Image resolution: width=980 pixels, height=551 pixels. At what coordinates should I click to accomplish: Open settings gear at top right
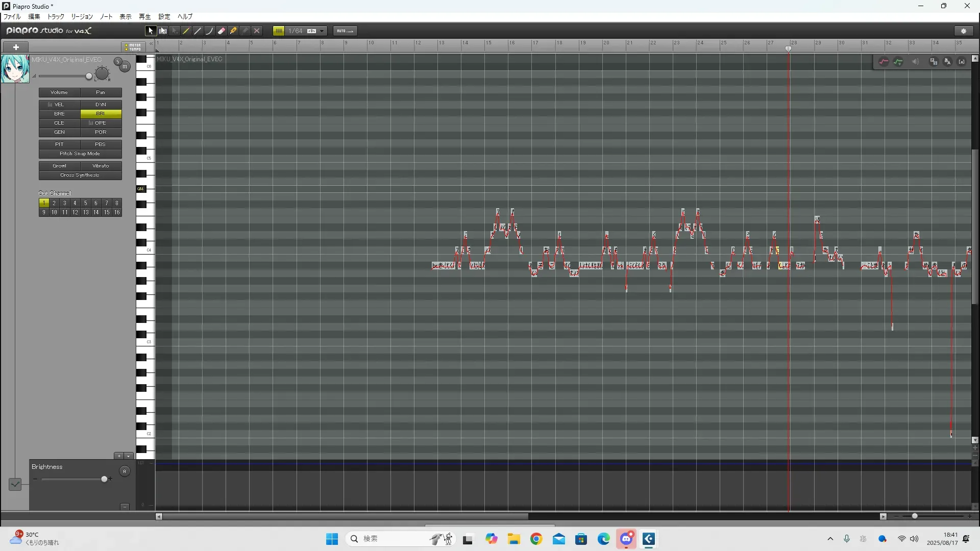point(964,31)
